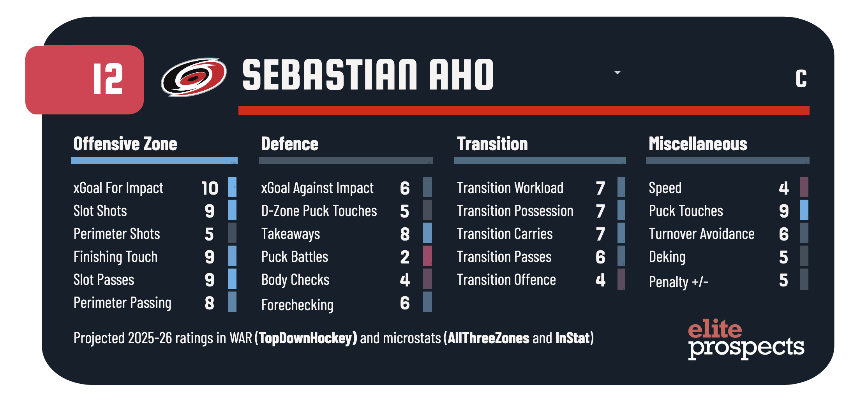Click the Slot Shots stat label
The width and height of the screenshot is (868, 404).
click(100, 211)
